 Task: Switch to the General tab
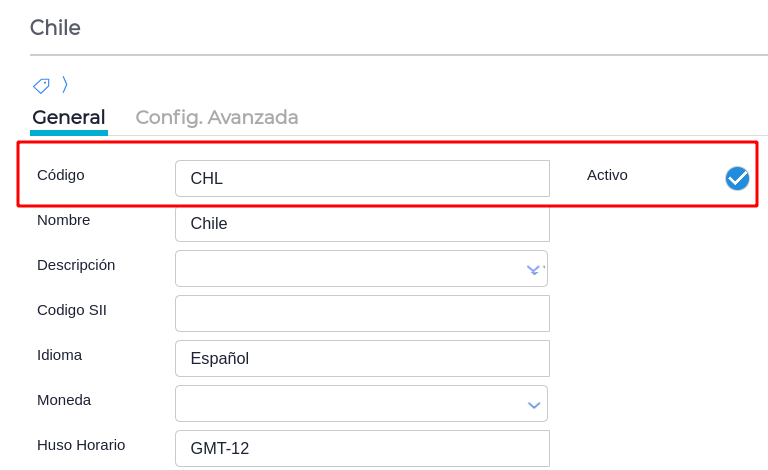pyautogui.click(x=68, y=117)
